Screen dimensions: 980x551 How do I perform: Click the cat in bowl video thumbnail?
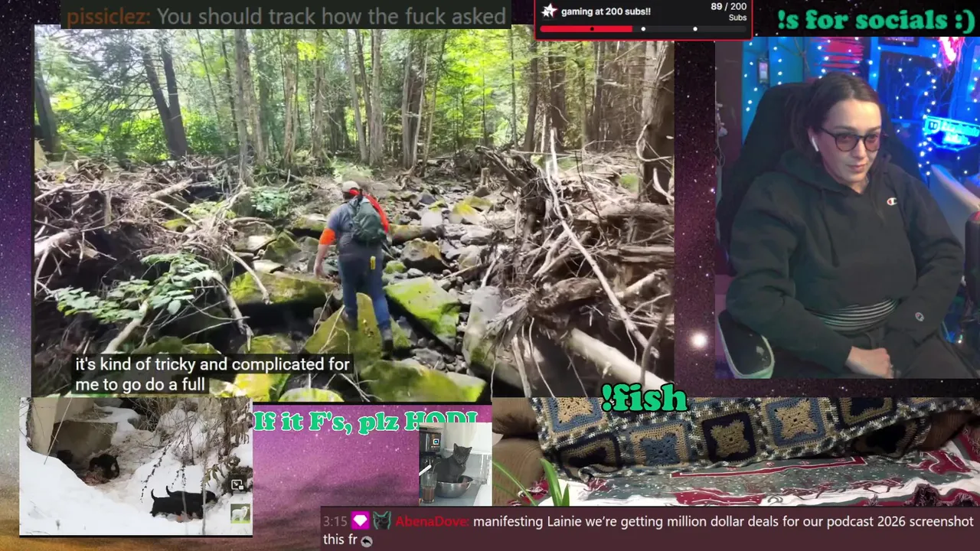coord(455,465)
